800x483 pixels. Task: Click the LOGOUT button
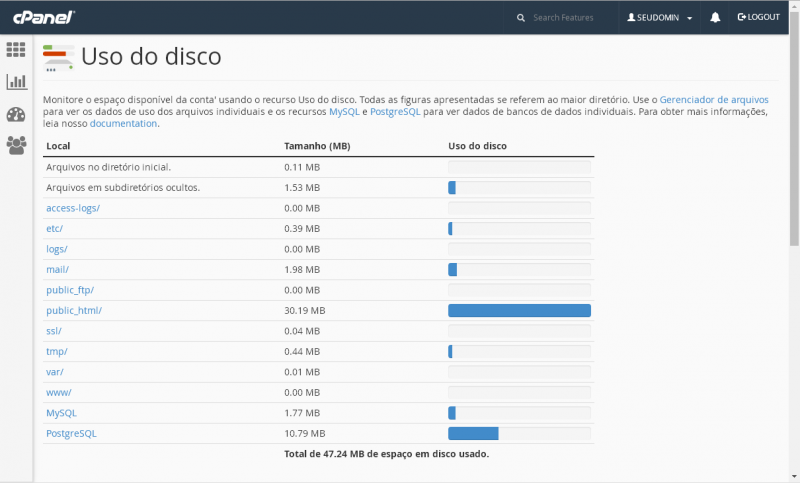(x=758, y=17)
